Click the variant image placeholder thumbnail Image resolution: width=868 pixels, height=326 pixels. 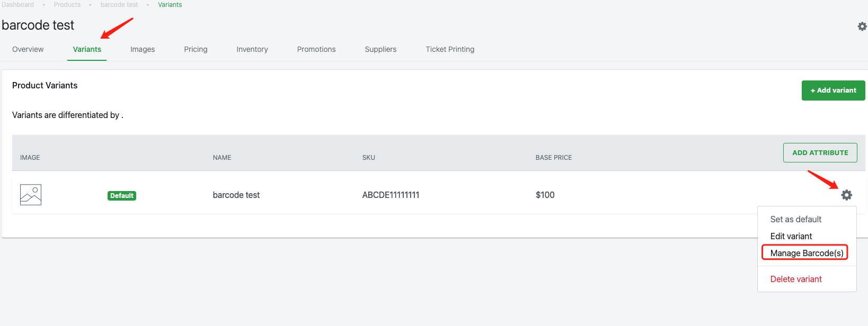(x=31, y=195)
